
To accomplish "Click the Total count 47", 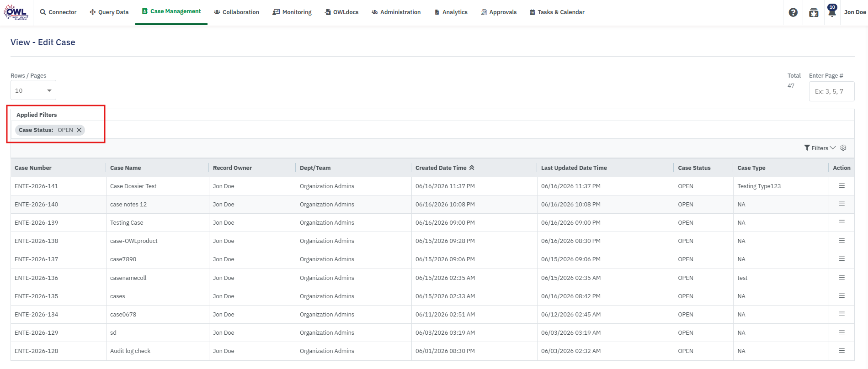I will [791, 86].
